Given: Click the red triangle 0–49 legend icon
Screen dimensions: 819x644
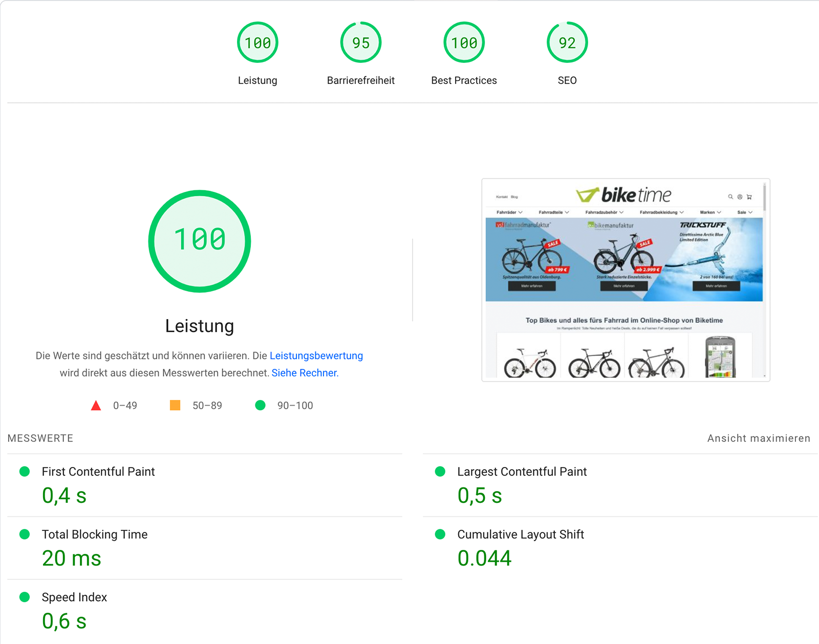Looking at the screenshot, I should click(x=96, y=406).
